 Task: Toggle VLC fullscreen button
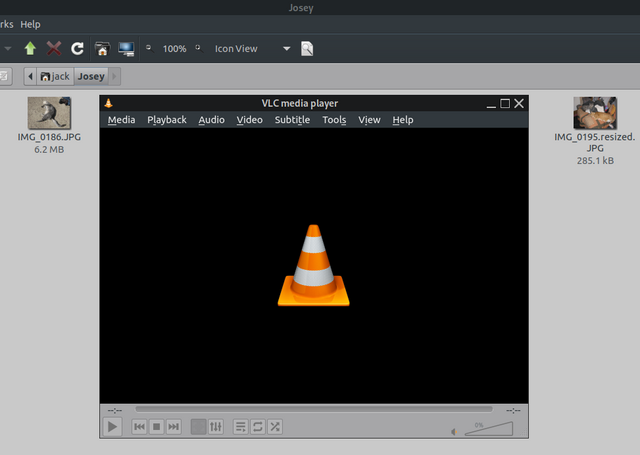(198, 427)
